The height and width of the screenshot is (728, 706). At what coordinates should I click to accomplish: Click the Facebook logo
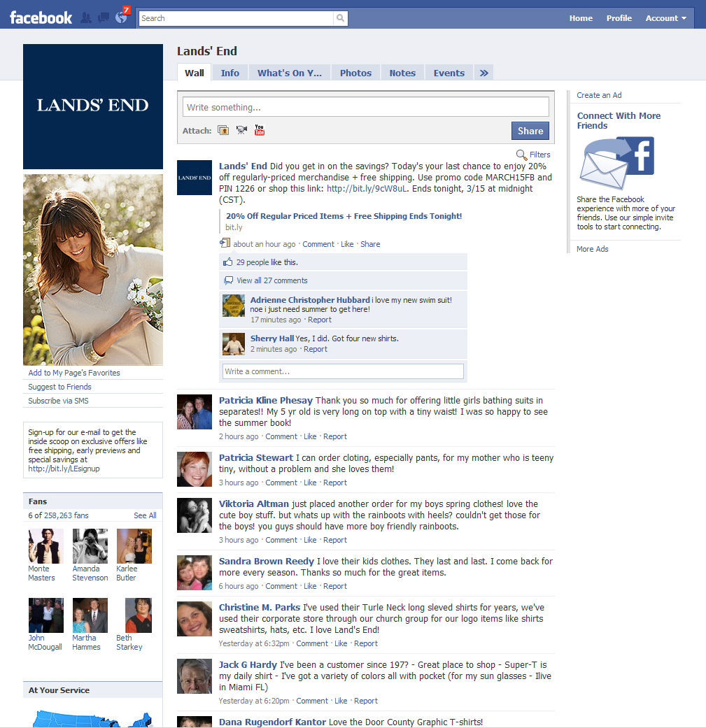click(41, 17)
